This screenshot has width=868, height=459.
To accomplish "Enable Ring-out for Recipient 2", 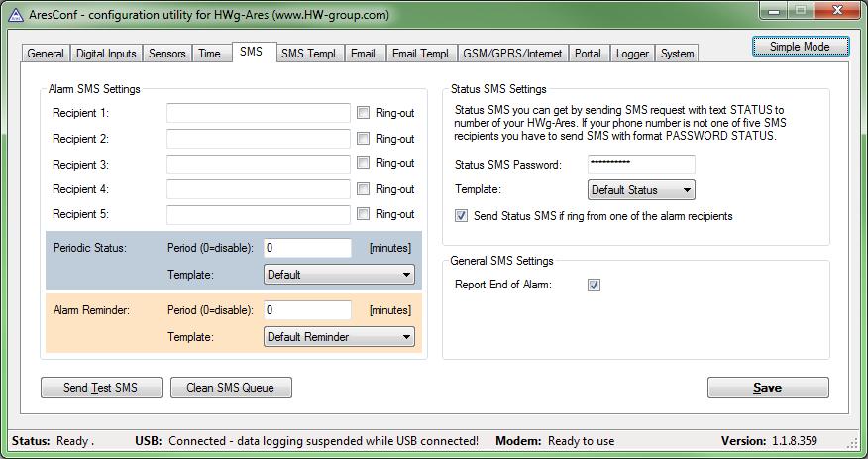I will [363, 139].
